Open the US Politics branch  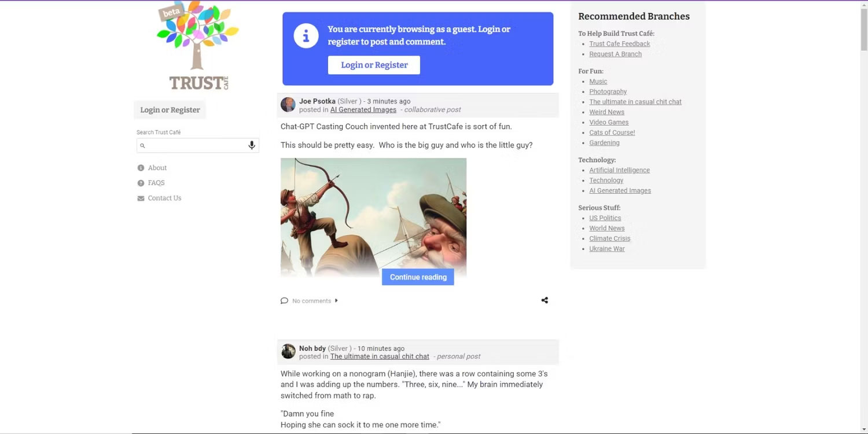[x=605, y=218]
